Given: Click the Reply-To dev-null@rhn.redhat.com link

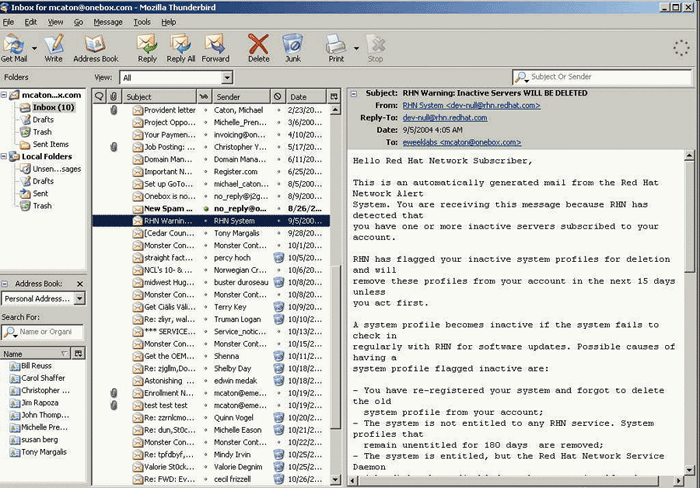Looking at the screenshot, I should tap(445, 118).
